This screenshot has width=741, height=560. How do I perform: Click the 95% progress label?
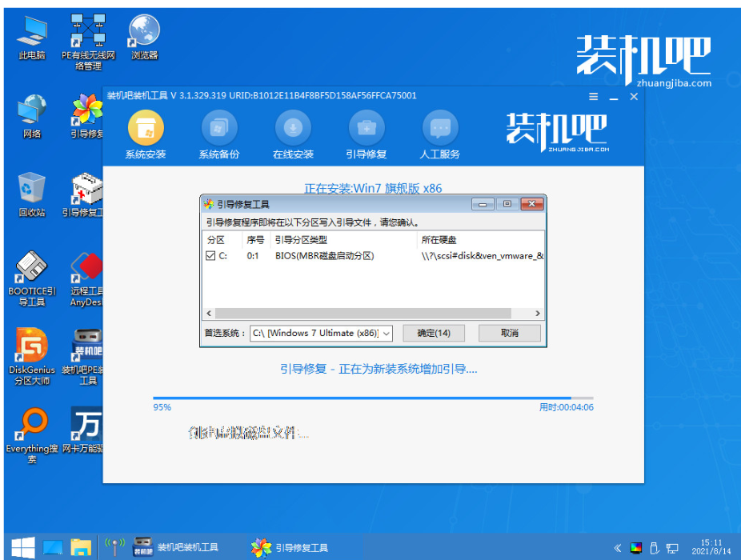point(162,407)
